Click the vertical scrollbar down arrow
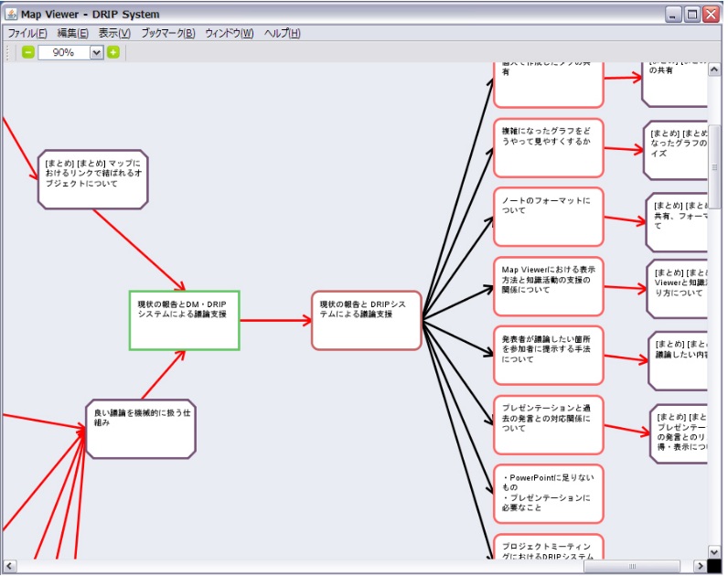This screenshot has width=728, height=576. pyautogui.click(x=714, y=552)
